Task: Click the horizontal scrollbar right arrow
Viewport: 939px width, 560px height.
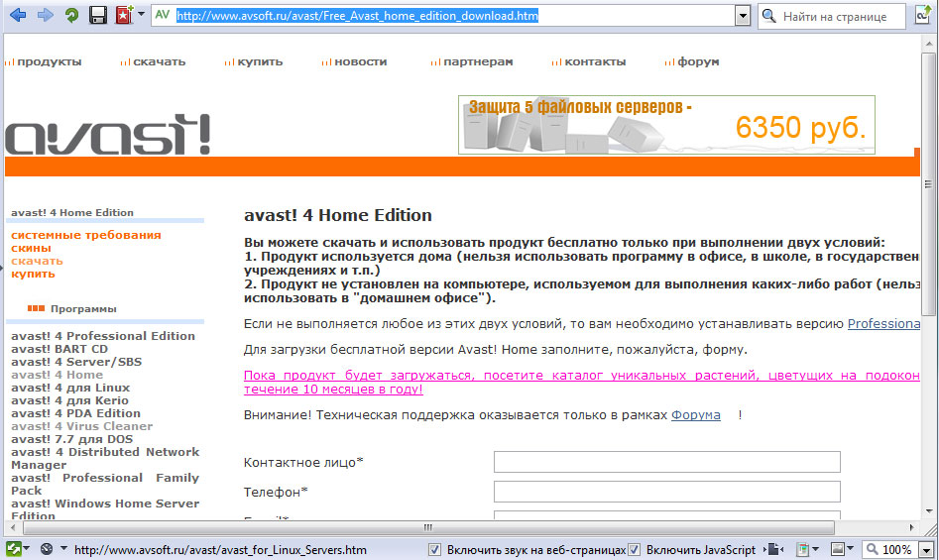Action: coord(911,527)
